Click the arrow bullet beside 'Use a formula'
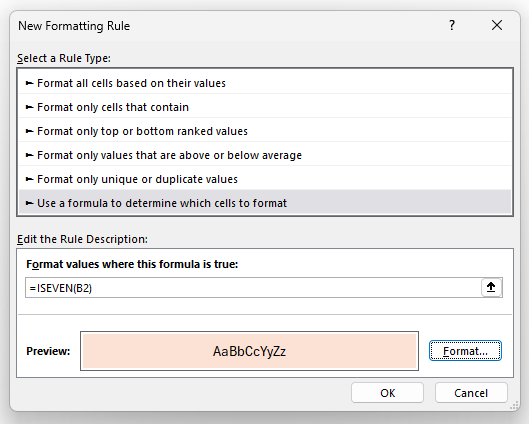529x424 pixels. click(x=30, y=203)
